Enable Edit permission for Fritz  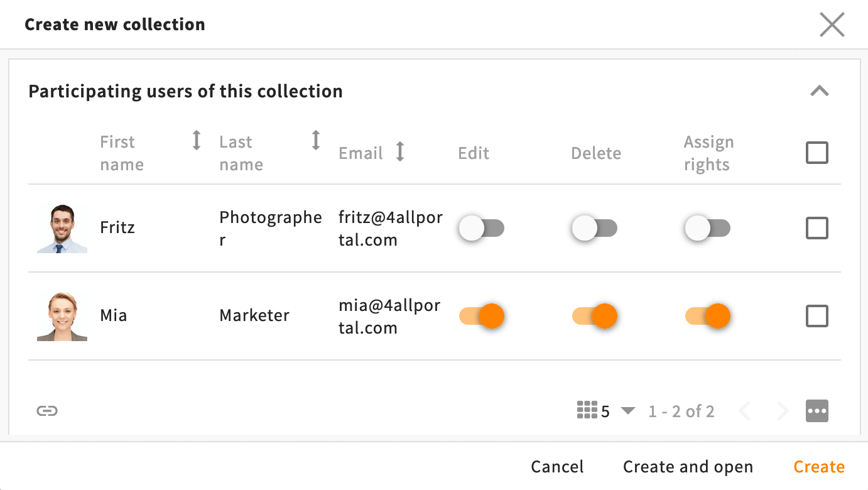481,227
